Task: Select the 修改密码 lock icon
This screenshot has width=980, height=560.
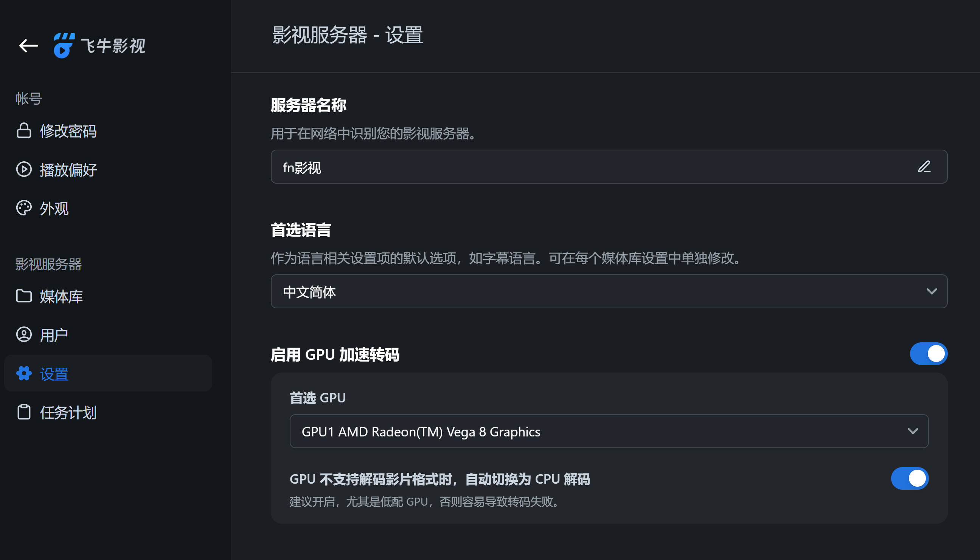Action: 24,131
